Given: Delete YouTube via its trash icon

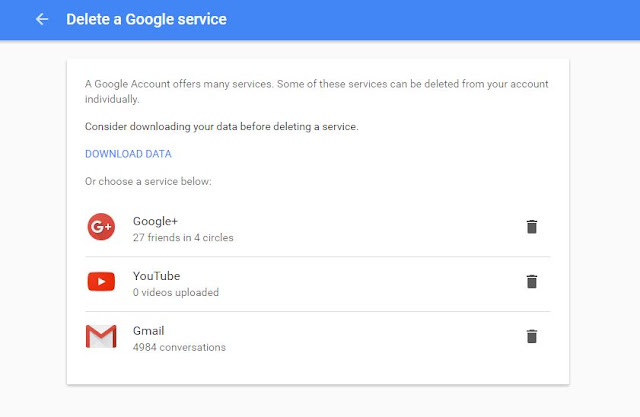Looking at the screenshot, I should click(x=531, y=282).
